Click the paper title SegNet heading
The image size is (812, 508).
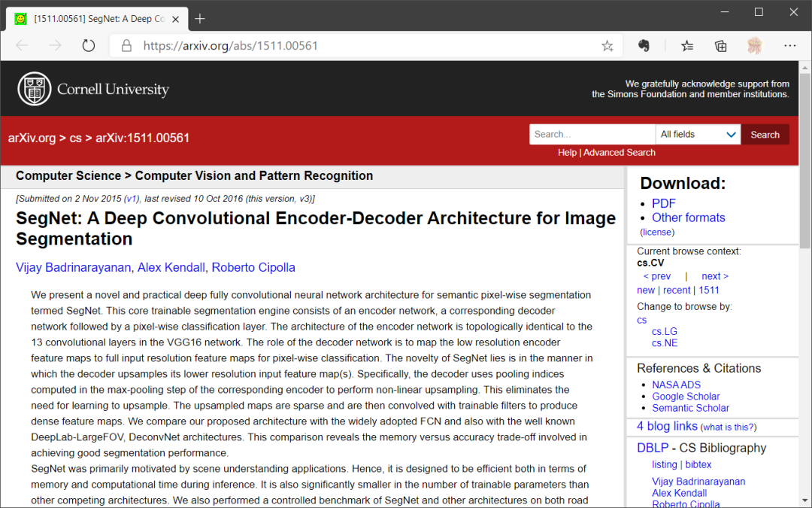316,228
